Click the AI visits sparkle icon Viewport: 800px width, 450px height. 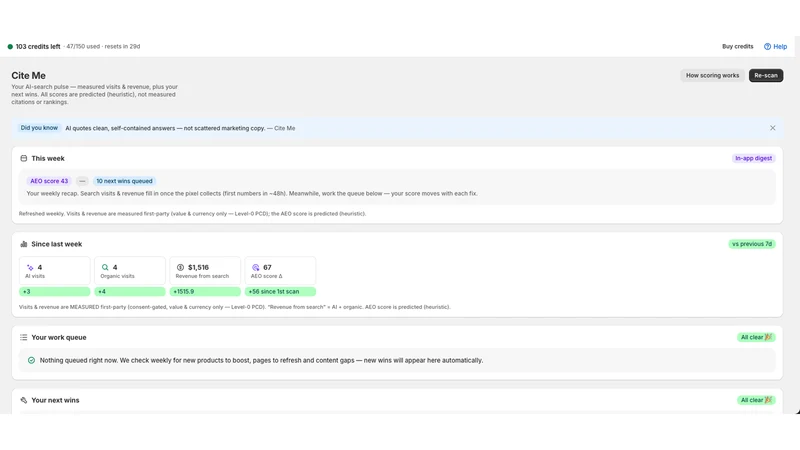click(30, 267)
